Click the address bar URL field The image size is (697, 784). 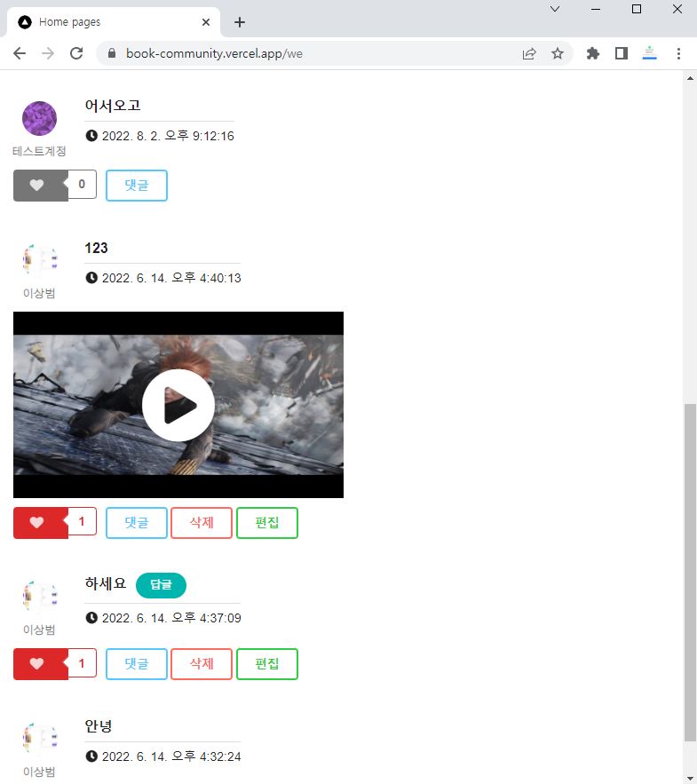tap(311, 53)
